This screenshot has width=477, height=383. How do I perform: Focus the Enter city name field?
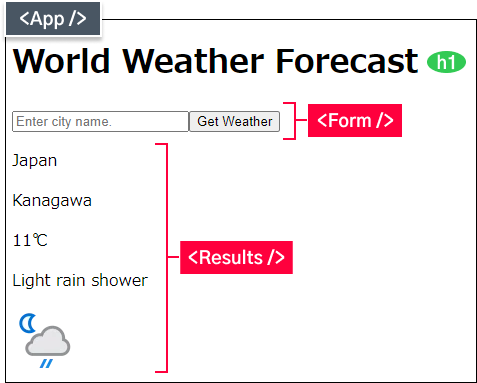tap(100, 121)
